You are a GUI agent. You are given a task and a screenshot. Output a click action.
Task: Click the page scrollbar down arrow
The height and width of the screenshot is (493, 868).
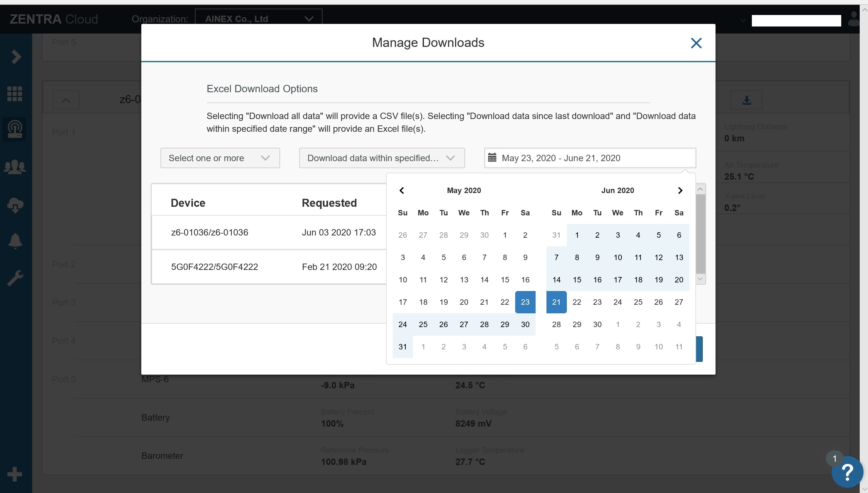(x=864, y=489)
